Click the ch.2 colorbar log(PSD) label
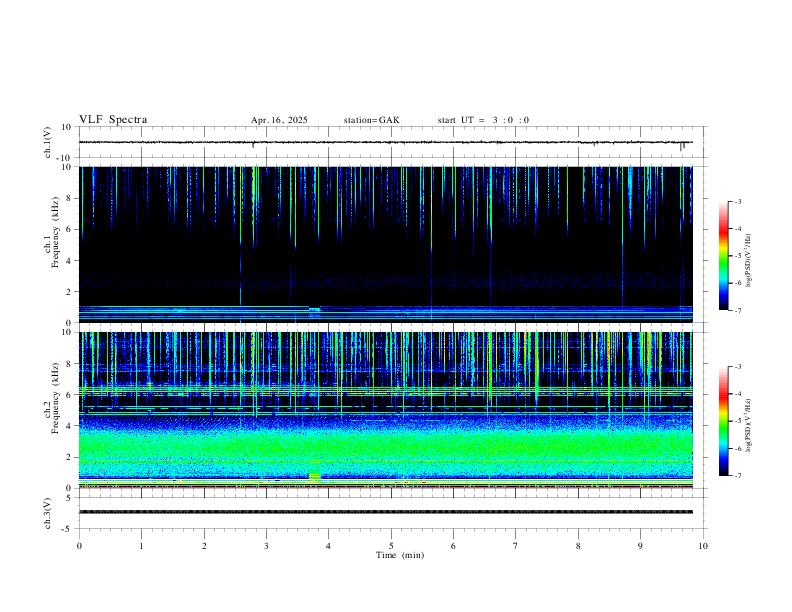Image resolution: width=792 pixels, height=612 pixels. [x=748, y=425]
